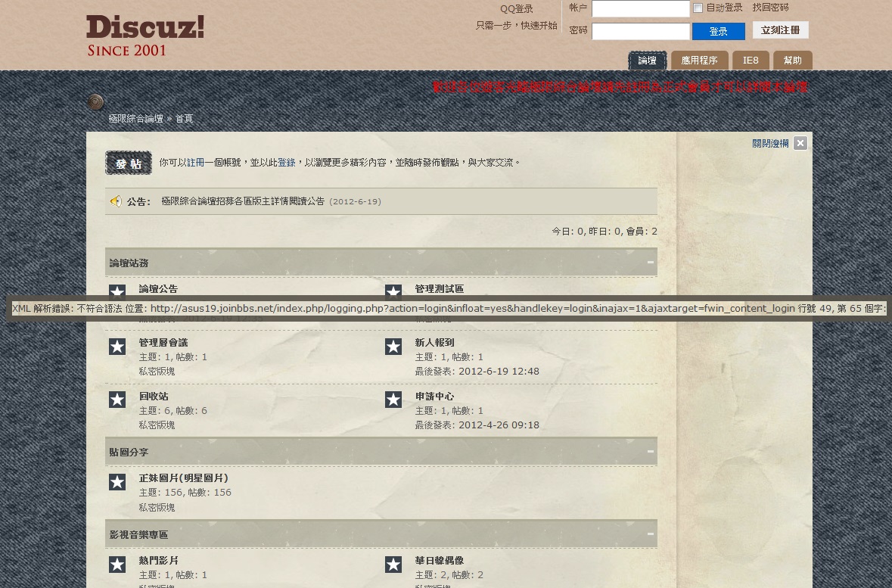
Task: Click the blue 登录 login button
Action: pyautogui.click(x=719, y=31)
